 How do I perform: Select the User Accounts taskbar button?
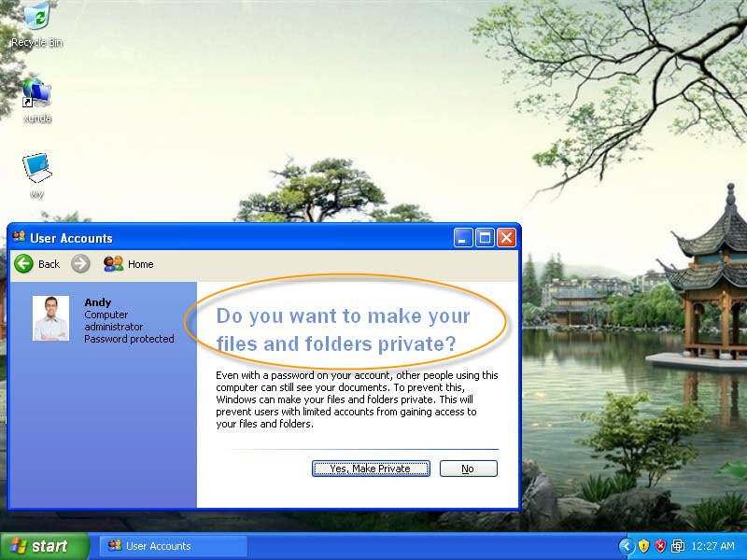click(x=174, y=546)
